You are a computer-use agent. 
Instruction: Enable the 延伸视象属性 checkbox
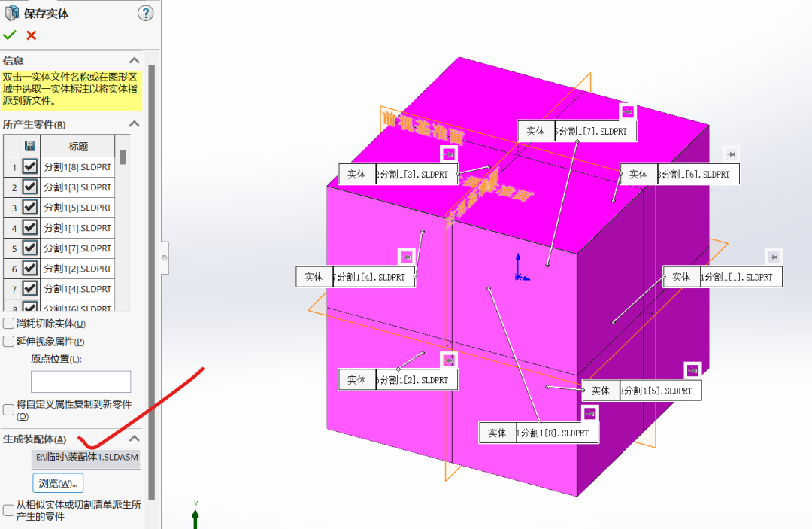(x=8, y=342)
